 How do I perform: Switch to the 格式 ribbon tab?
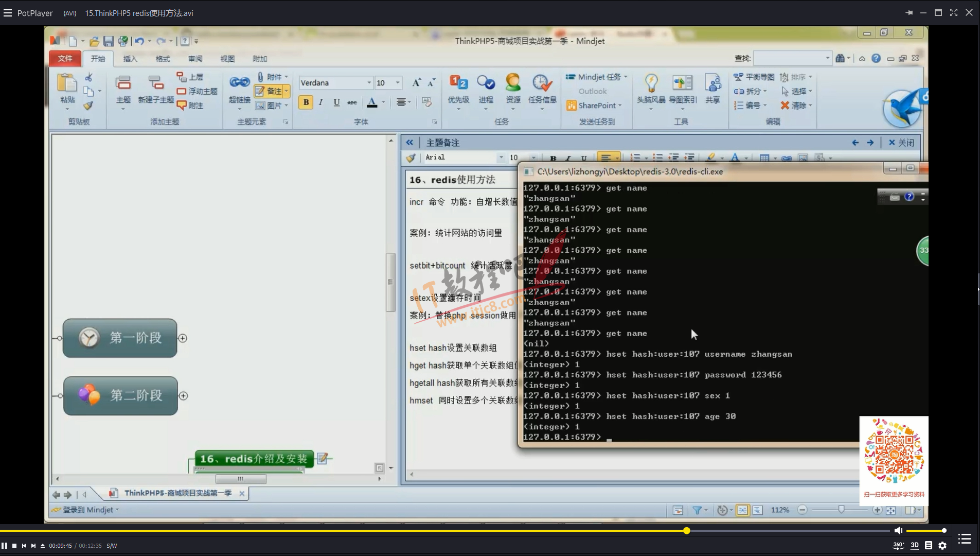point(163,59)
